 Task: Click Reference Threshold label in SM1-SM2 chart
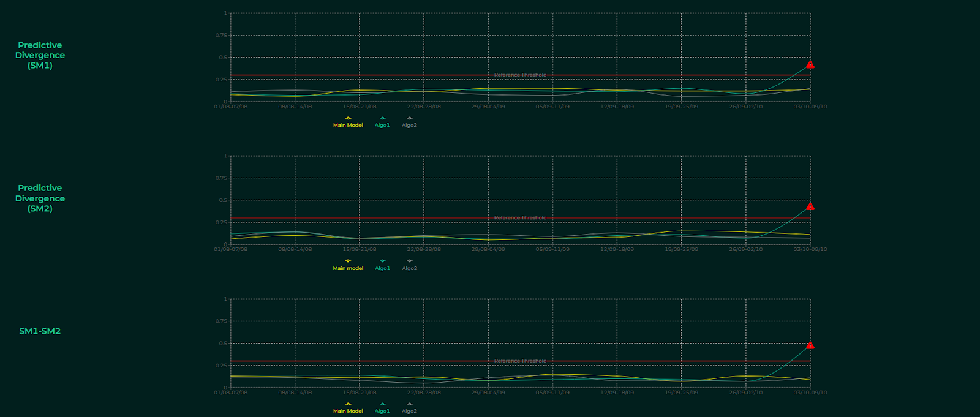[520, 361]
